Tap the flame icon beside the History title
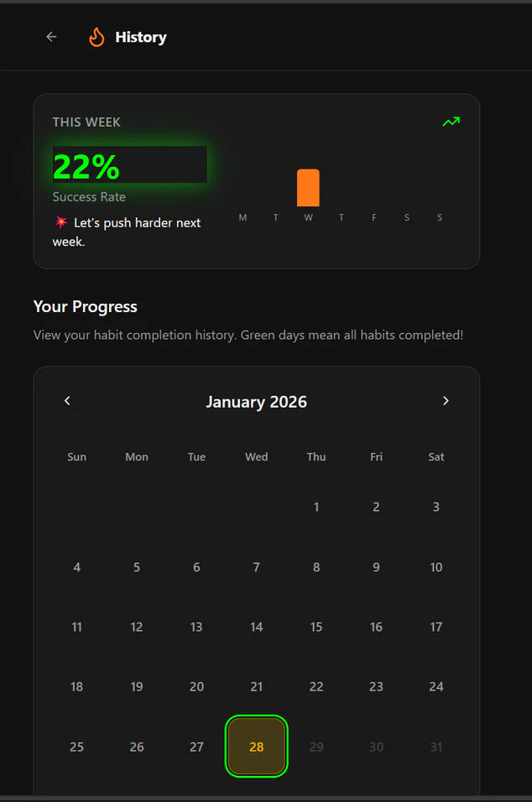This screenshot has width=532, height=802. tap(97, 37)
